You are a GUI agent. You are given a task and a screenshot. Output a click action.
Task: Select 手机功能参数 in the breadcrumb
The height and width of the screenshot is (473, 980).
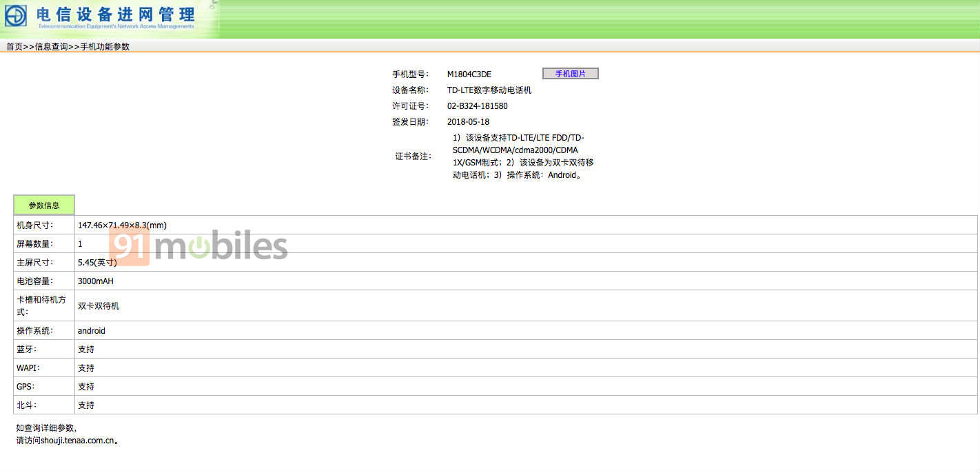pyautogui.click(x=105, y=47)
